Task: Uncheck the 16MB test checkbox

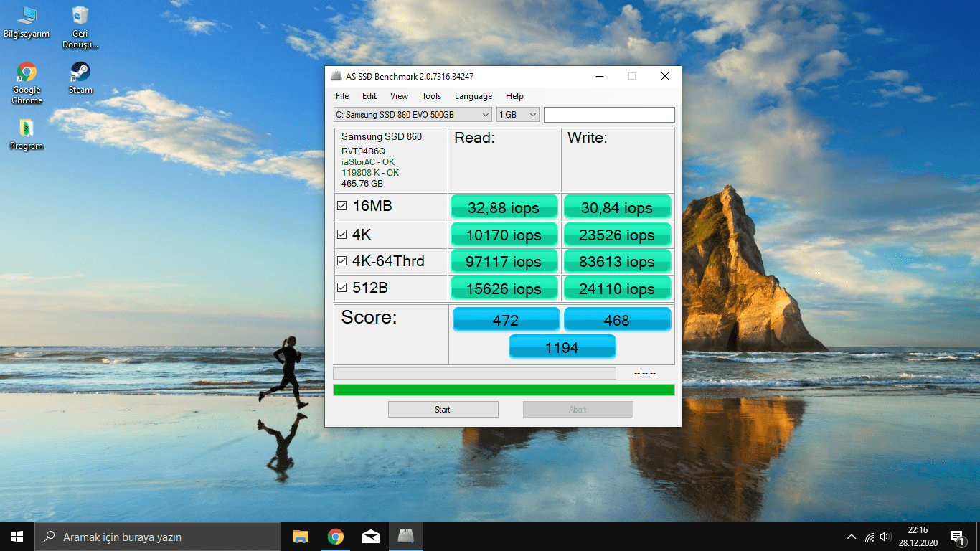Action: point(342,207)
